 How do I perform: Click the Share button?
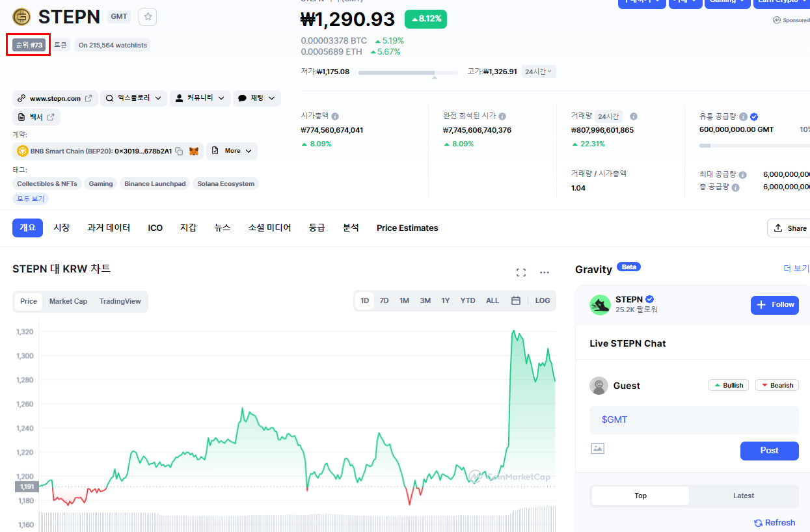click(789, 228)
